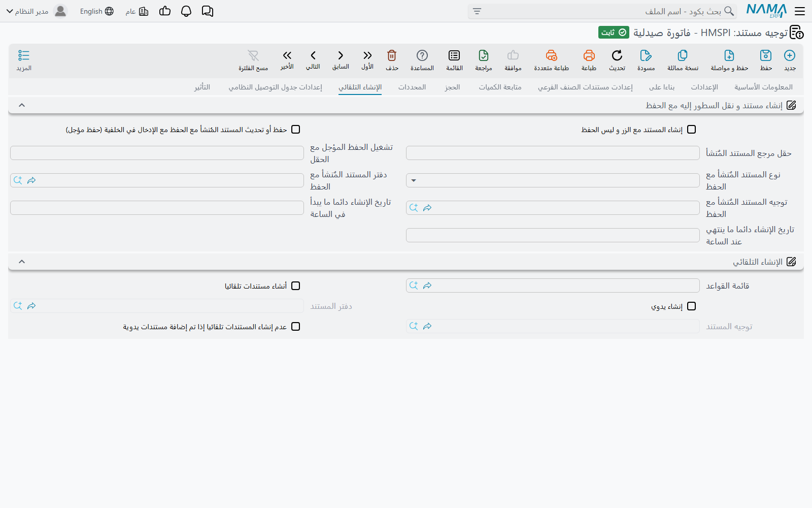Search in دفتر المستند المُنشأ field

pyautogui.click(x=18, y=180)
